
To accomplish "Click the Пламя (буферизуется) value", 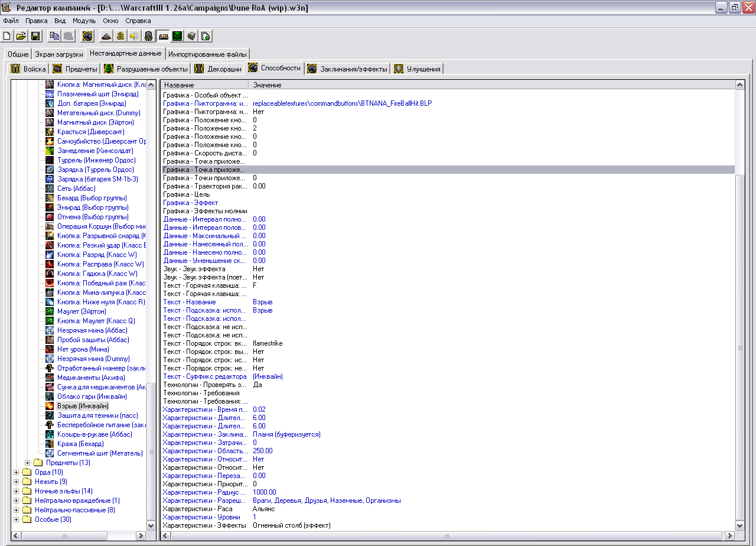I will coord(286,434).
